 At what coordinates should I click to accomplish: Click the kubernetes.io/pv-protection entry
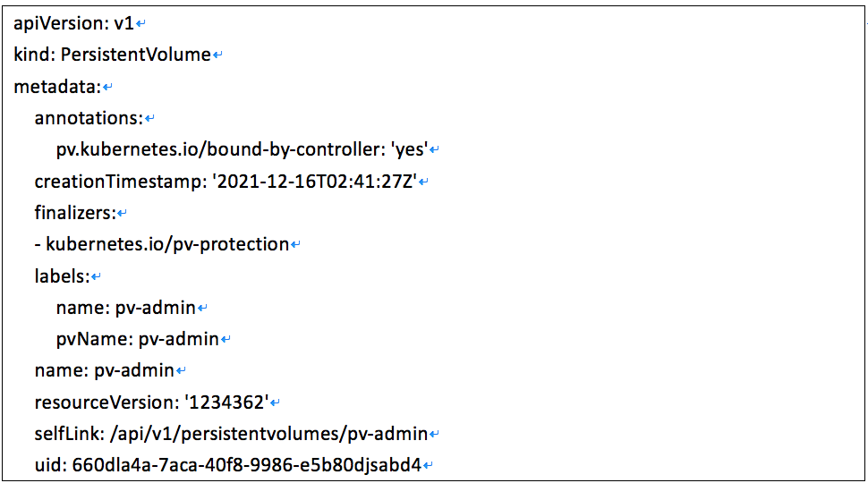click(167, 244)
